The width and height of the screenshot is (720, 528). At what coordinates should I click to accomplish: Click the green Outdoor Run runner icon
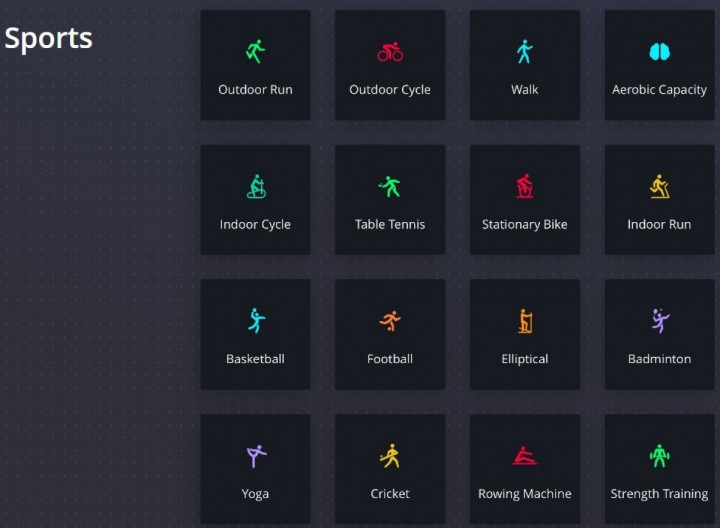tap(255, 51)
